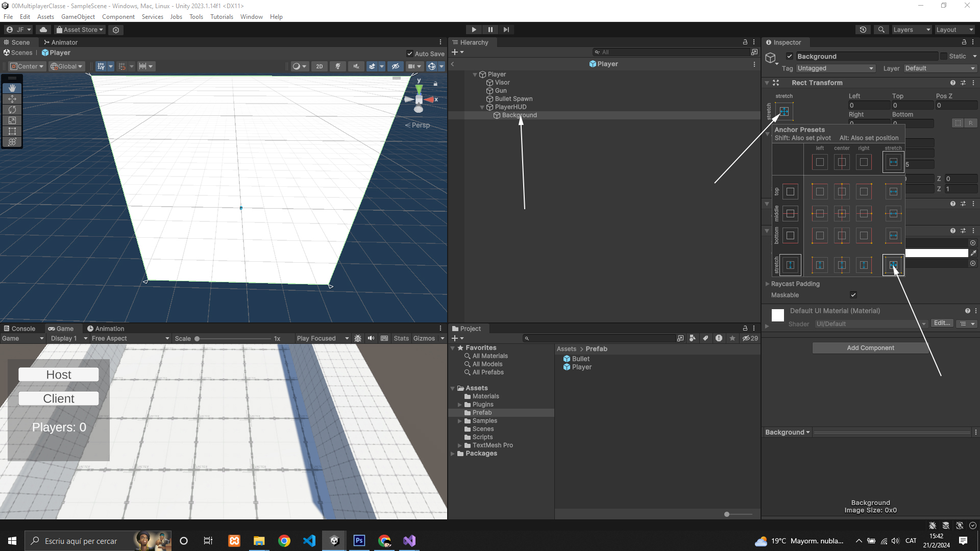Collapse the PlayerHUD hierarchy node
The width and height of the screenshot is (980, 551).
482,107
